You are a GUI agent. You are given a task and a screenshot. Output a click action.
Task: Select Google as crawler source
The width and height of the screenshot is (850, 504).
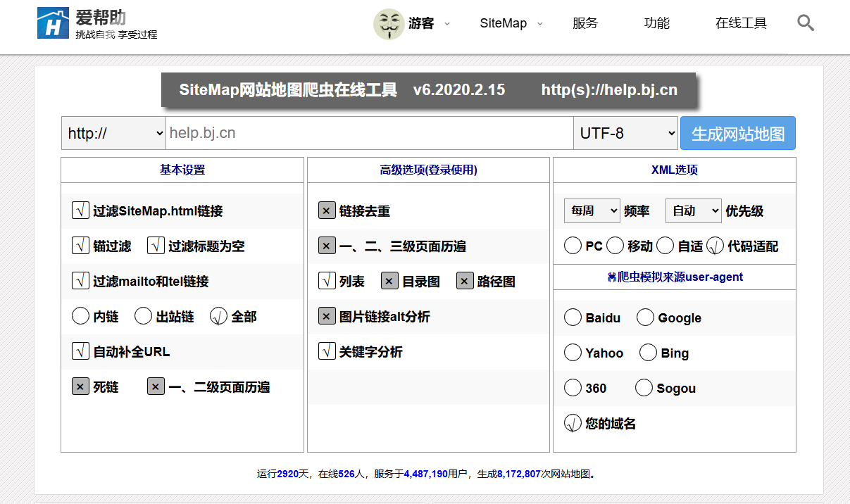pos(645,317)
